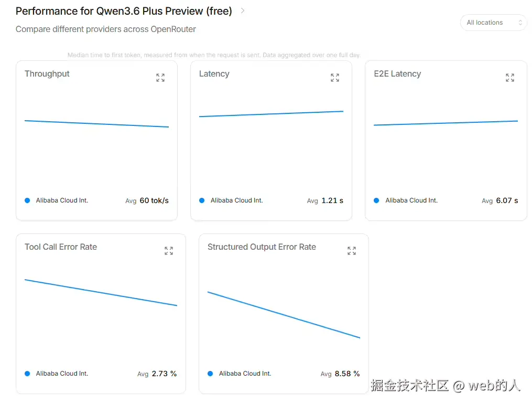Click blue legend dot in Tool Call Error card
The height and width of the screenshot is (404, 532).
[27, 374]
